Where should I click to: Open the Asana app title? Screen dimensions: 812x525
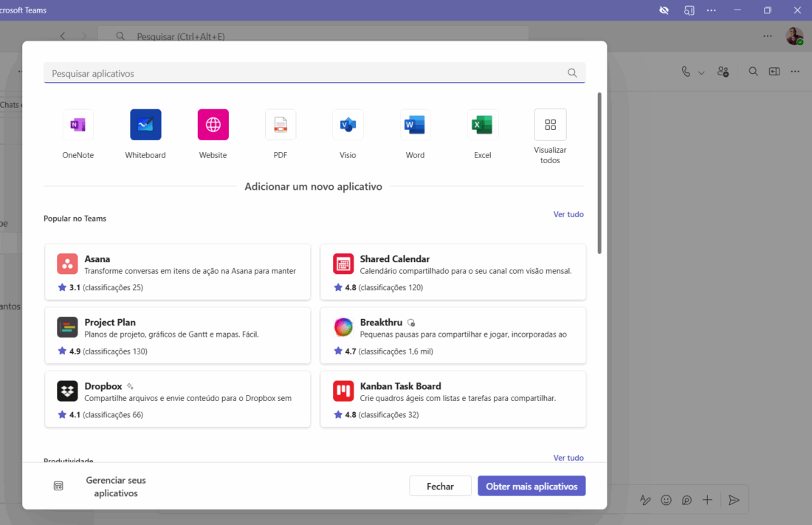coord(97,258)
